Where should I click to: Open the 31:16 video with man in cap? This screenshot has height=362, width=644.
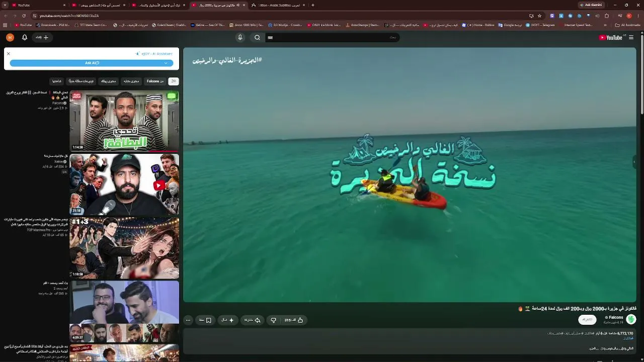124,184
